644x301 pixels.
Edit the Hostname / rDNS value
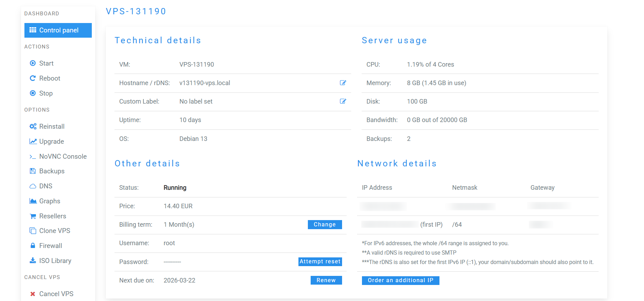pyautogui.click(x=343, y=83)
